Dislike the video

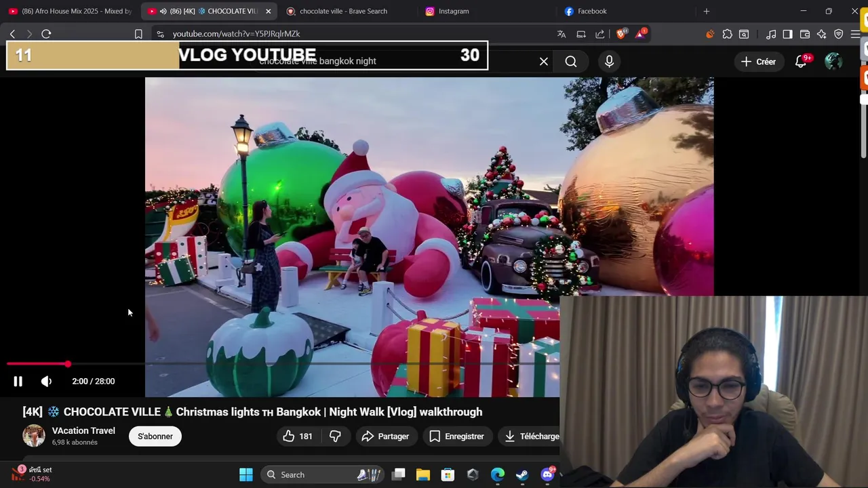point(335,436)
